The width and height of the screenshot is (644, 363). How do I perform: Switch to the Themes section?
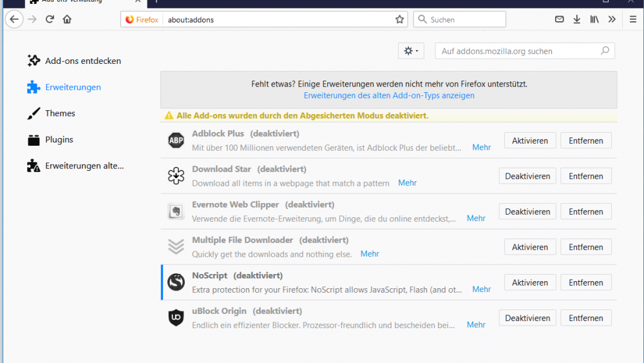(x=60, y=113)
